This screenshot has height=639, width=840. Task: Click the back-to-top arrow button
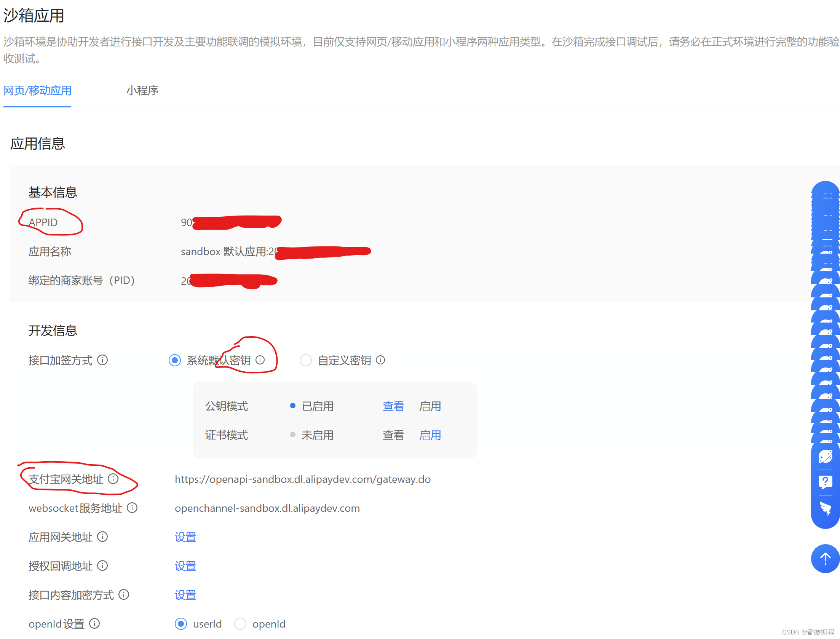825,558
